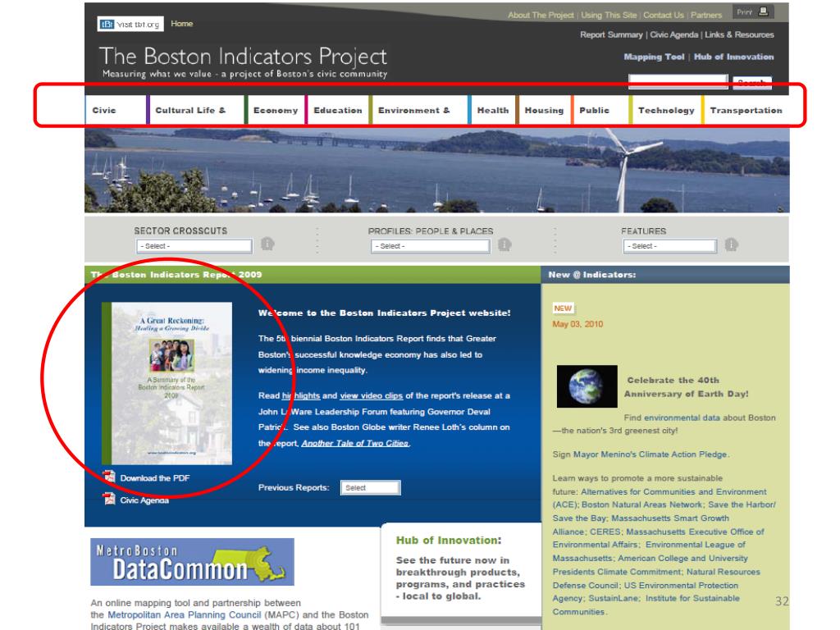Viewport: 840px width, 630px height.
Task: Select the Education tab
Action: pyautogui.click(x=337, y=110)
